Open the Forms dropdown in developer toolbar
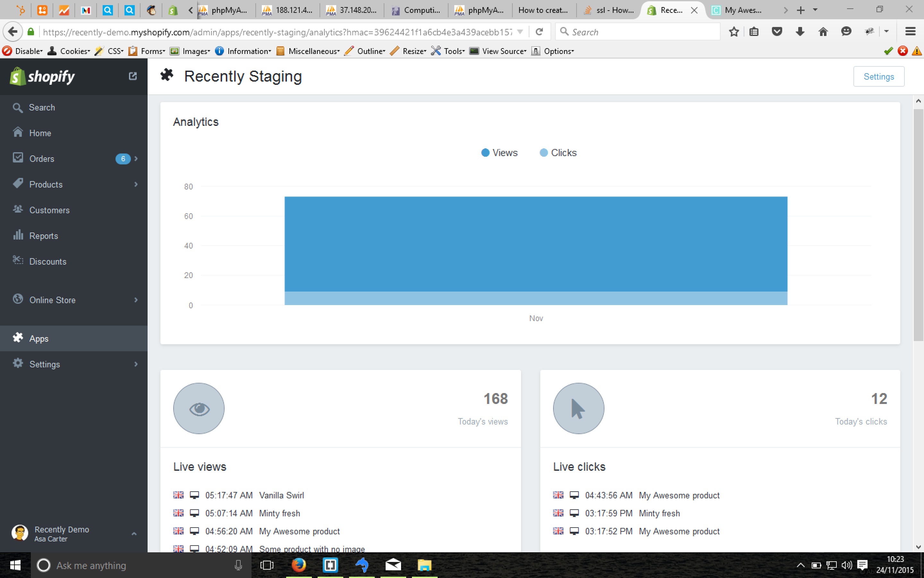 click(147, 51)
